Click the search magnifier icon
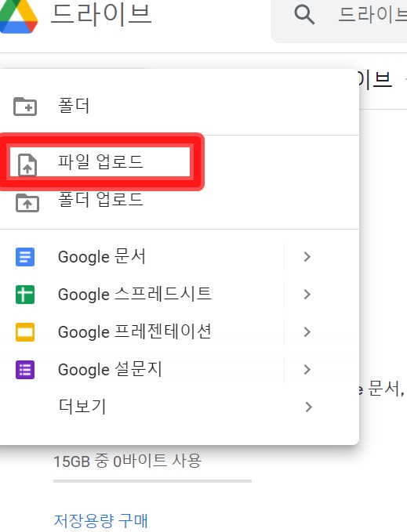 coord(303,14)
